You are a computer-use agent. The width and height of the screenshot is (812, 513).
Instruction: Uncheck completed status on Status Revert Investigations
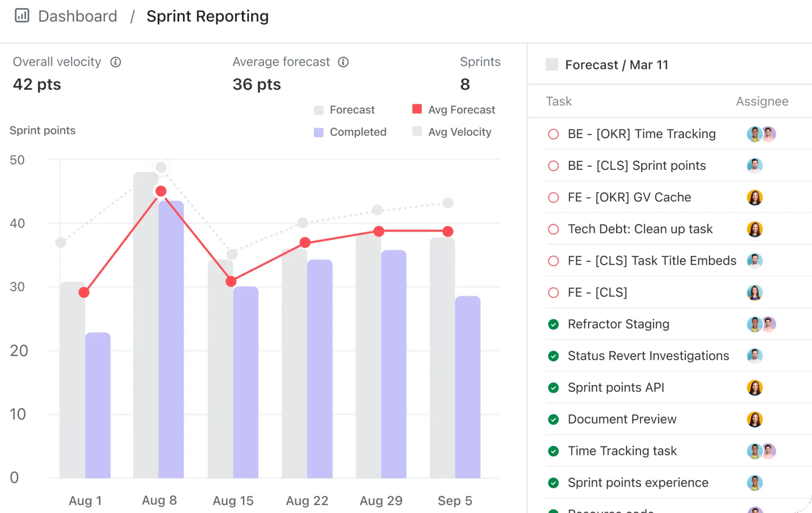[553, 356]
